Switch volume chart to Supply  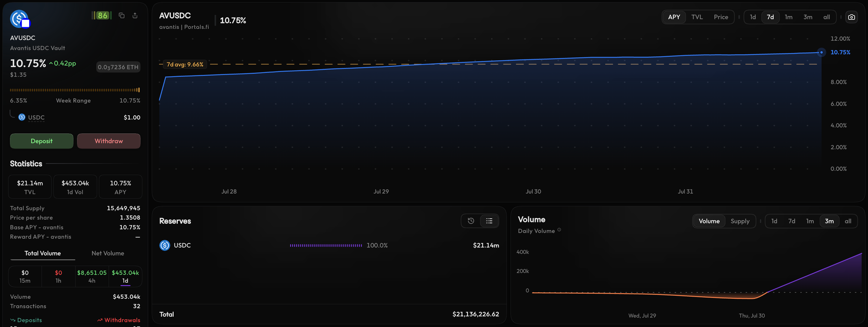740,221
